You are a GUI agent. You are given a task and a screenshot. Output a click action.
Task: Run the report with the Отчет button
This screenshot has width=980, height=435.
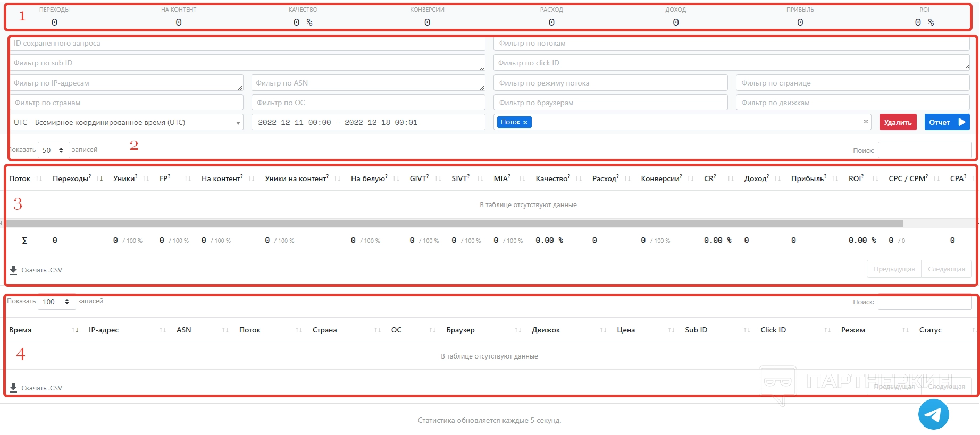coord(947,122)
